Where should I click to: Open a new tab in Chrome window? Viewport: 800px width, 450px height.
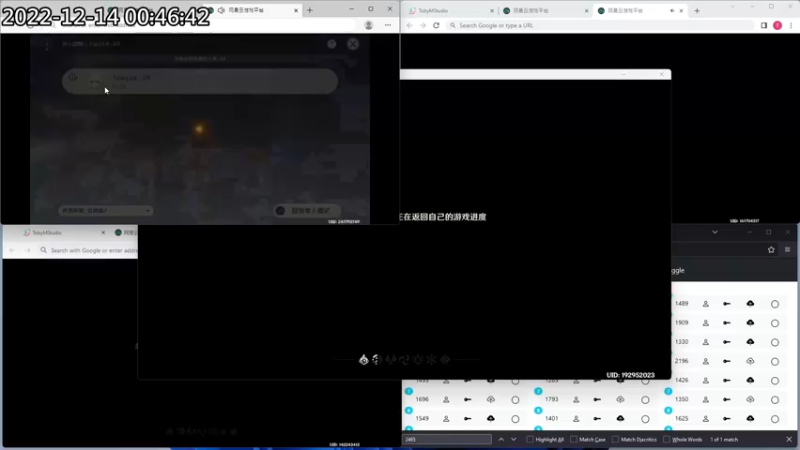[697, 10]
